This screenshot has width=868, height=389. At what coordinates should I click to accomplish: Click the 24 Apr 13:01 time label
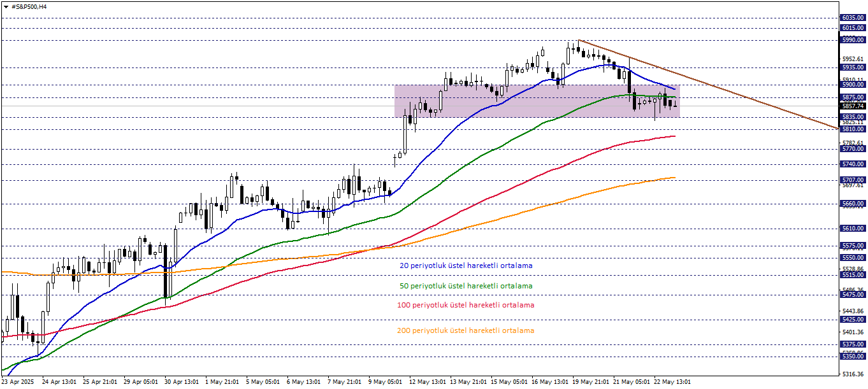tap(59, 383)
